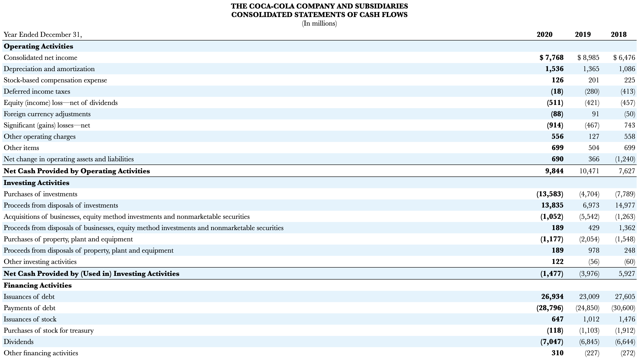Image resolution: width=644 pixels, height=358 pixels.
Task: Click the Operating Activities section header
Action: (x=38, y=46)
